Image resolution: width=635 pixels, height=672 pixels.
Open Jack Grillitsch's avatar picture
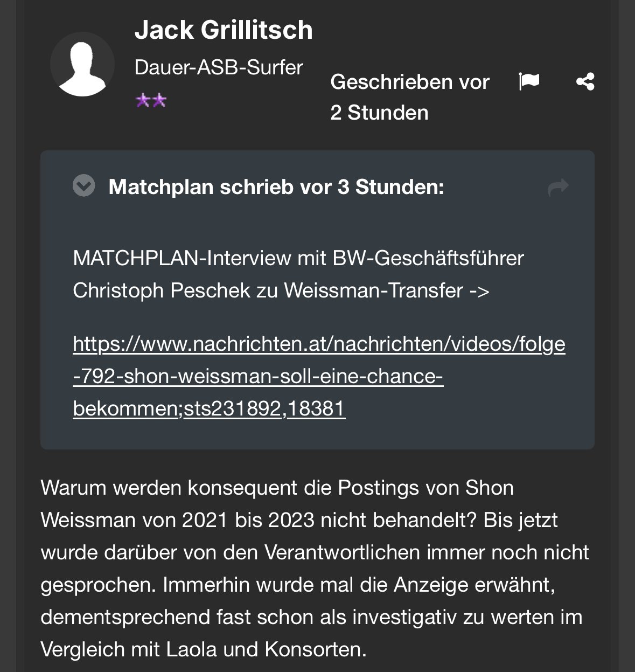(82, 65)
